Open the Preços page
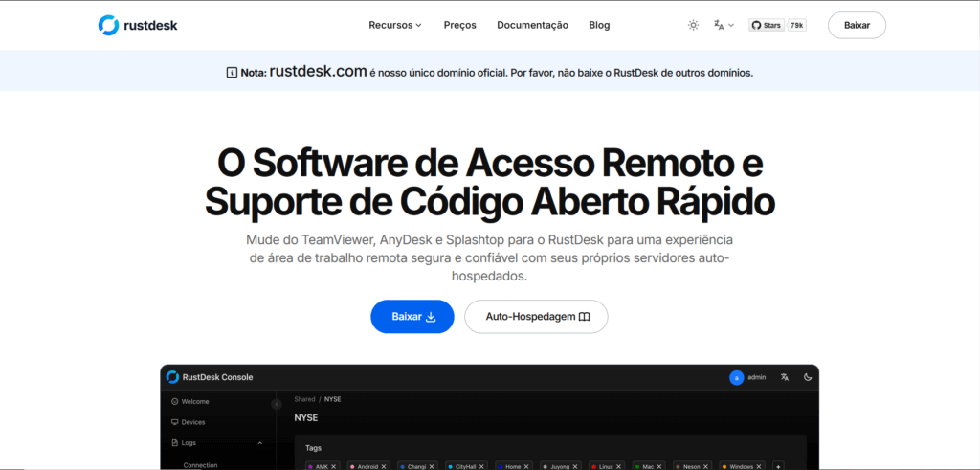This screenshot has height=470, width=980. coord(460,25)
